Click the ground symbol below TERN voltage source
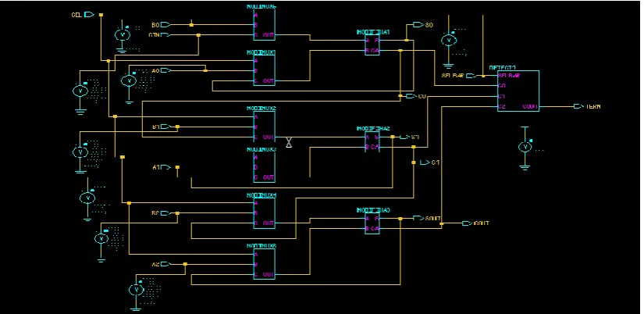Screen dimensions: 644x314 525,167
